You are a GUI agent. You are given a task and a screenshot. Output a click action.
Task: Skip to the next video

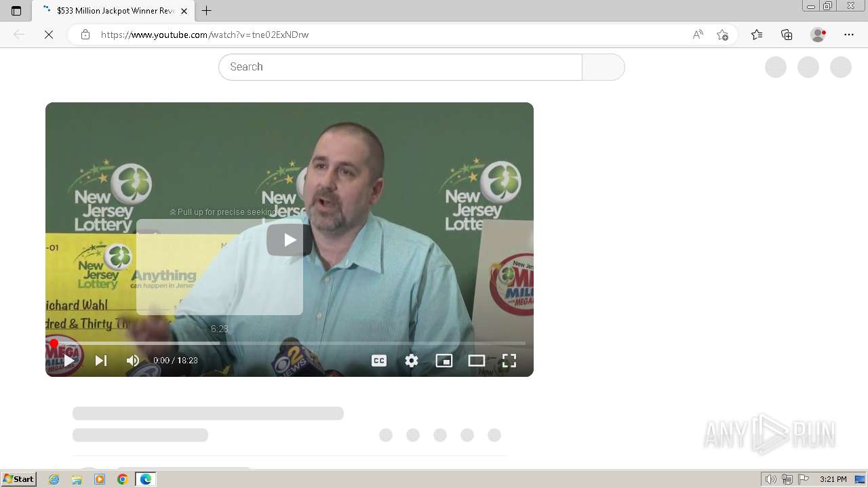coord(101,361)
